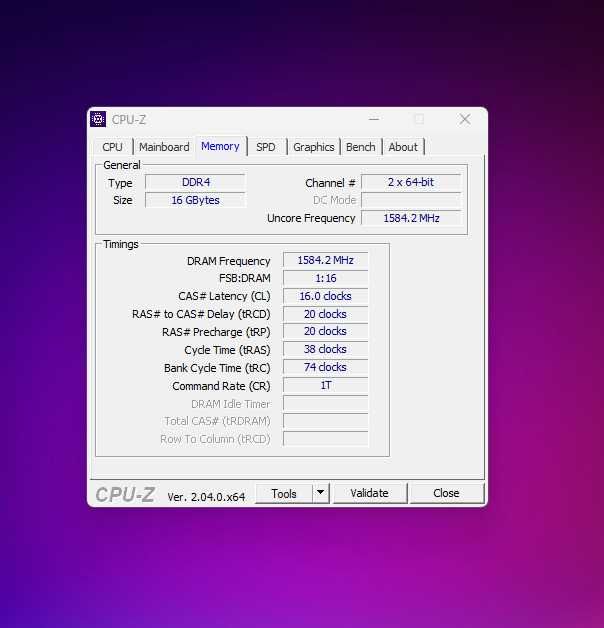
Task: Click the DDR4 memory type field
Action: [x=195, y=182]
